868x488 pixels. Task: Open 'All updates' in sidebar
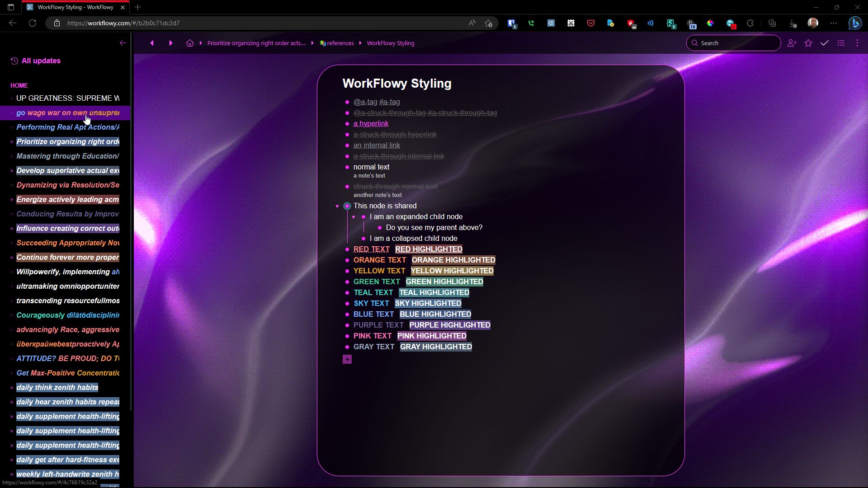click(x=41, y=61)
